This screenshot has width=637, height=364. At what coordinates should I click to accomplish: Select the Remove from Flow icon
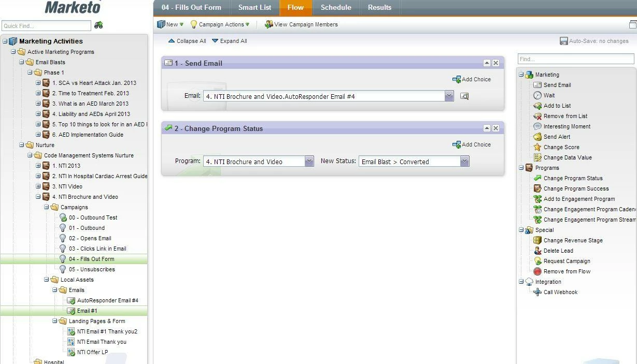pos(537,271)
